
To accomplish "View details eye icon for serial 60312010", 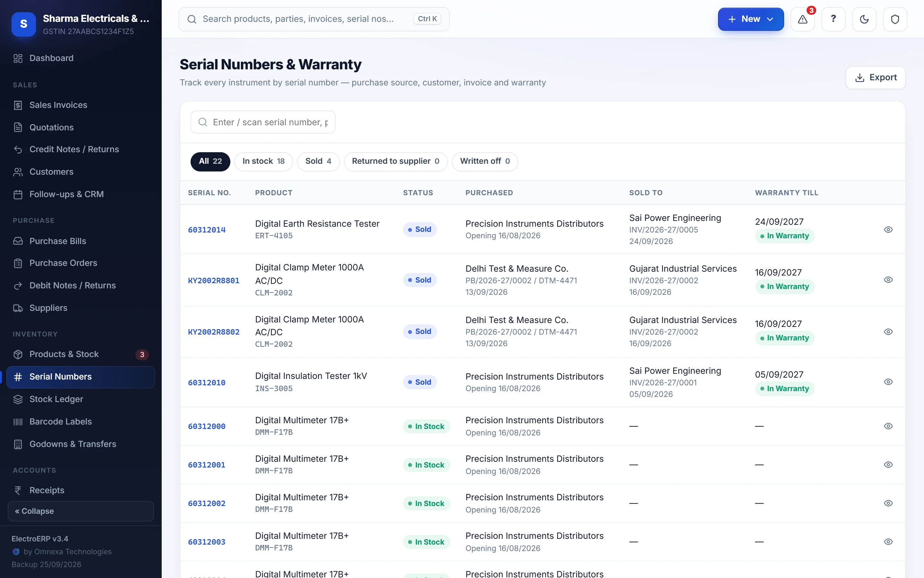I will coord(888,382).
